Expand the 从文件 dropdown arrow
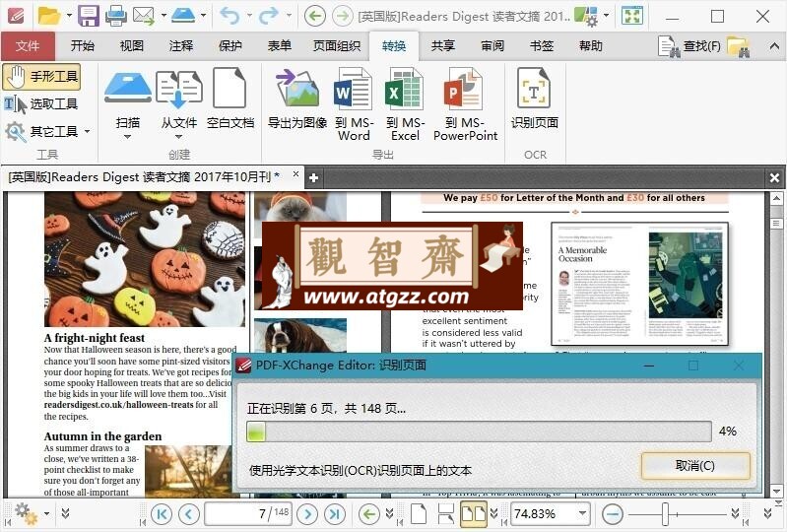This screenshot has height=532, width=787. coord(178,137)
